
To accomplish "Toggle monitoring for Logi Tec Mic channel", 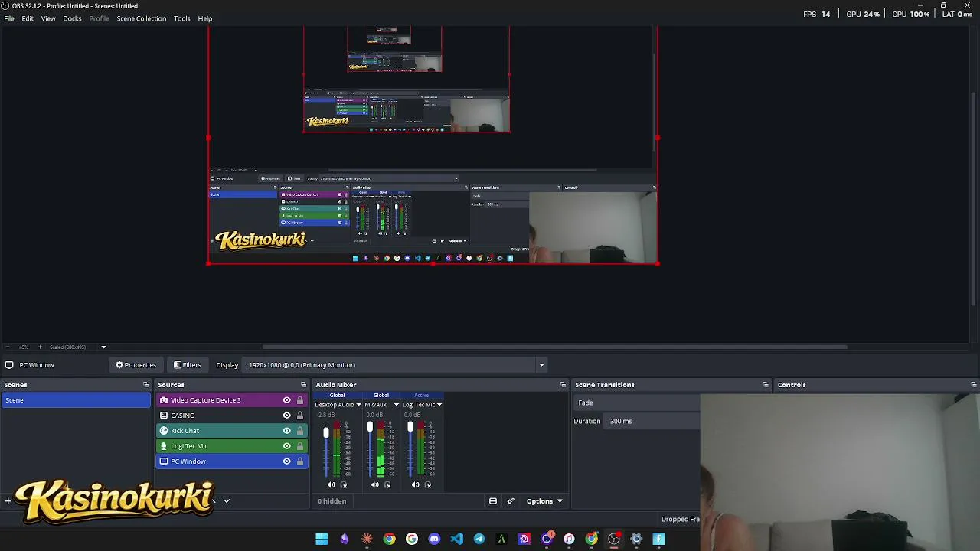I will (427, 484).
